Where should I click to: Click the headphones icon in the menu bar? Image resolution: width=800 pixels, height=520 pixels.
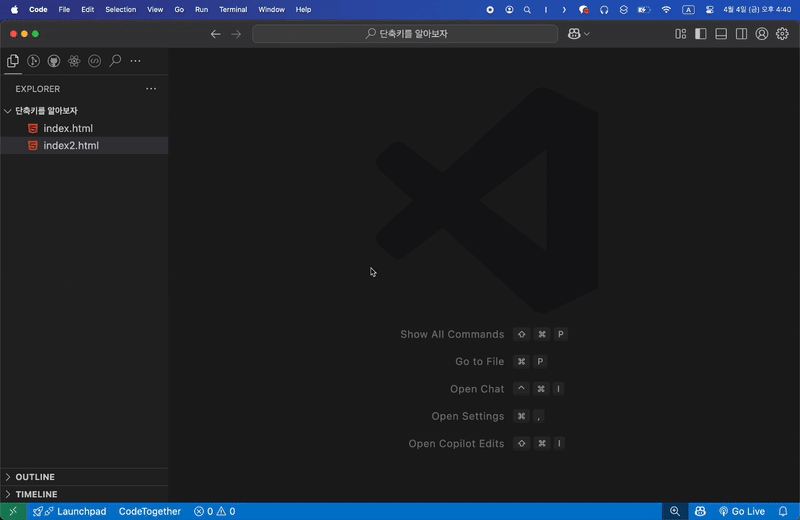point(604,9)
